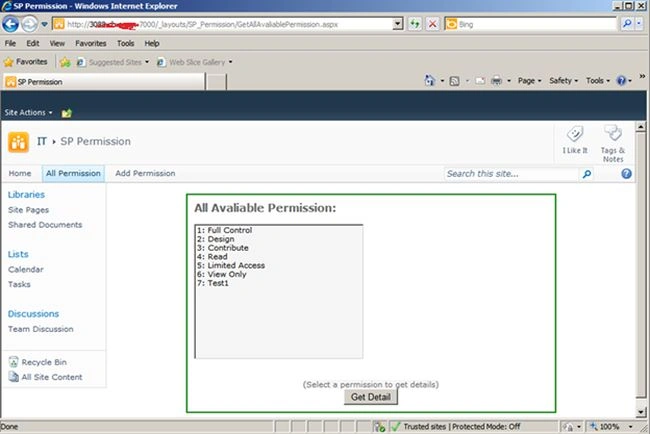Select '2: Design' in permission list
The width and height of the screenshot is (650, 434).
pos(216,239)
